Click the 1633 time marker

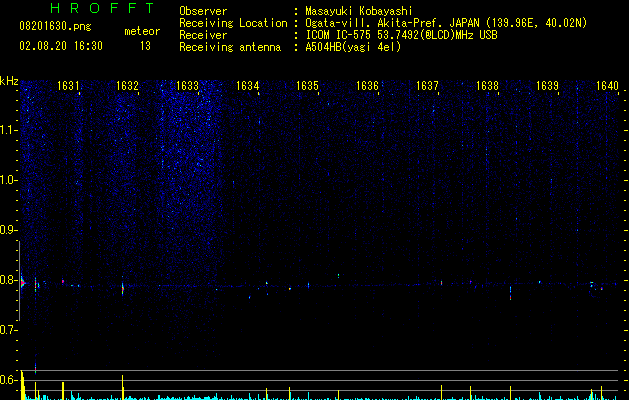click(187, 86)
